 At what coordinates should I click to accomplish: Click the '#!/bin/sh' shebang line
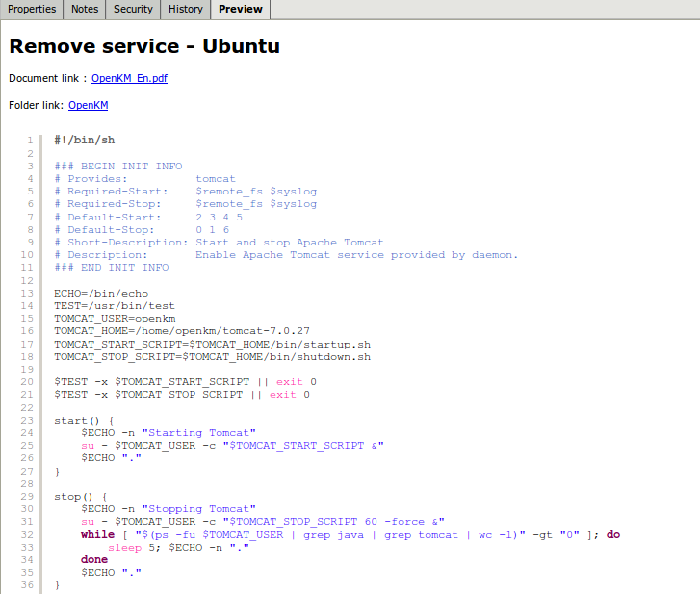pos(85,141)
